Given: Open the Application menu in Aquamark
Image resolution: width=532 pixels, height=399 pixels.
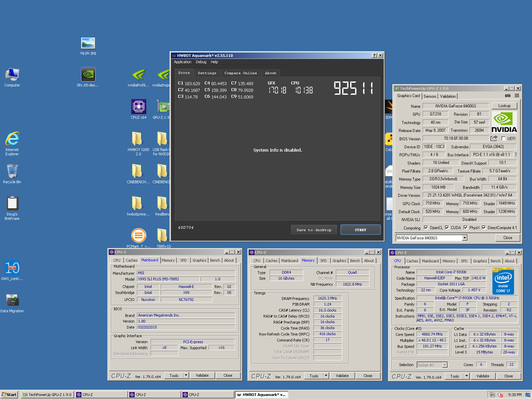Looking at the screenshot, I should (x=183, y=62).
